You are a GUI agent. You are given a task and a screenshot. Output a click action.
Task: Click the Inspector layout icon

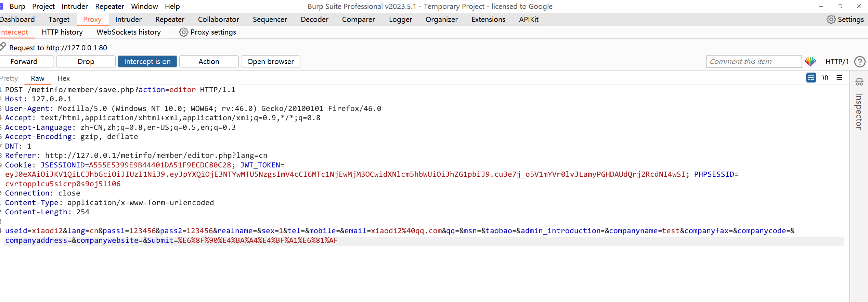[x=859, y=82]
